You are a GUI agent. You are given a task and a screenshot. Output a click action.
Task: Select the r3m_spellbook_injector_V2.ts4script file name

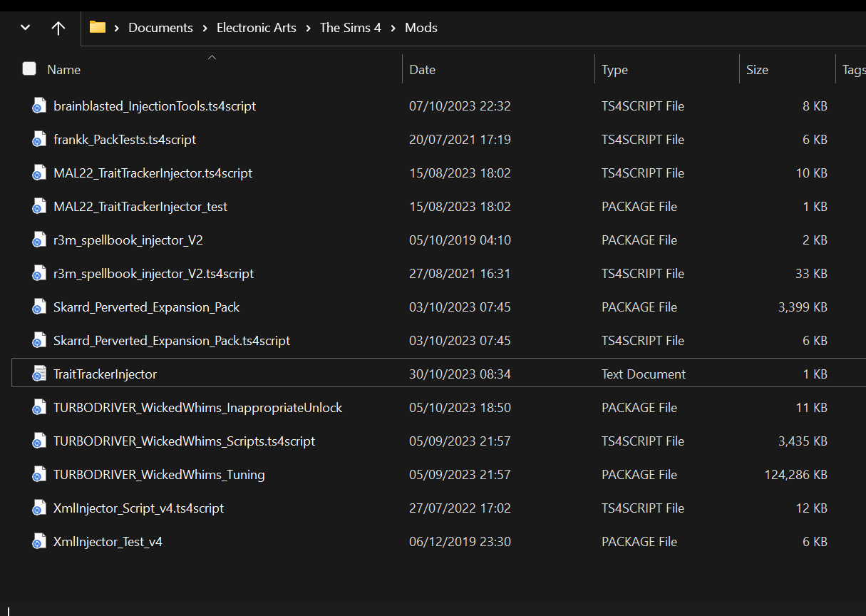[x=154, y=274]
